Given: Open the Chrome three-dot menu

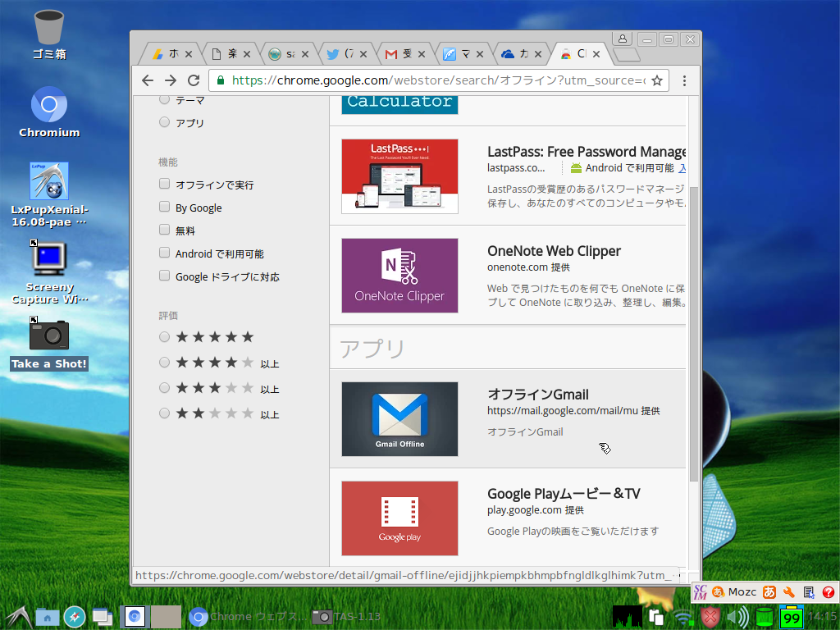Looking at the screenshot, I should (x=684, y=80).
